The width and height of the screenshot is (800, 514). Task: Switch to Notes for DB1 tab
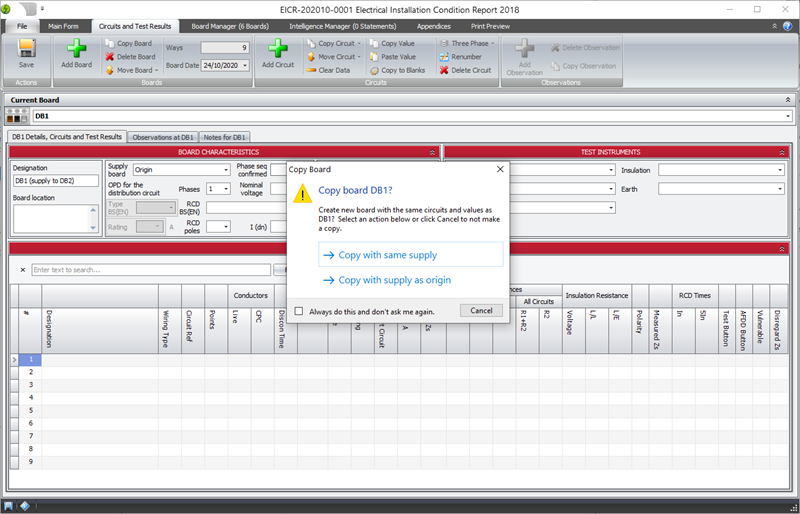tap(224, 137)
